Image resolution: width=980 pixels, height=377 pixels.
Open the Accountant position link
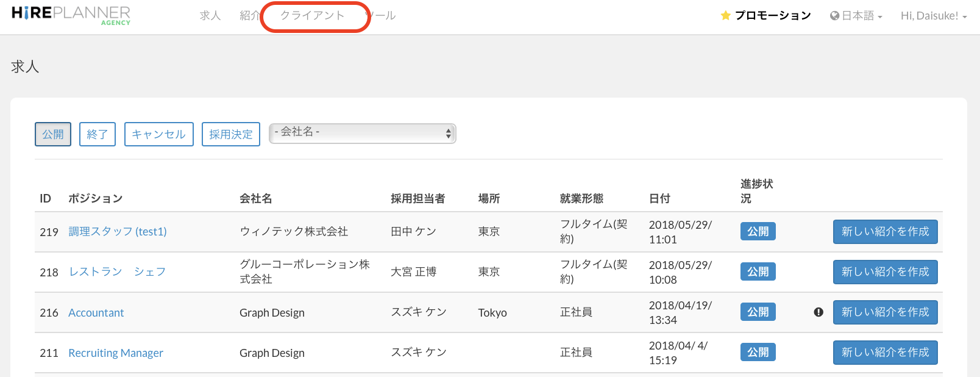click(x=96, y=313)
